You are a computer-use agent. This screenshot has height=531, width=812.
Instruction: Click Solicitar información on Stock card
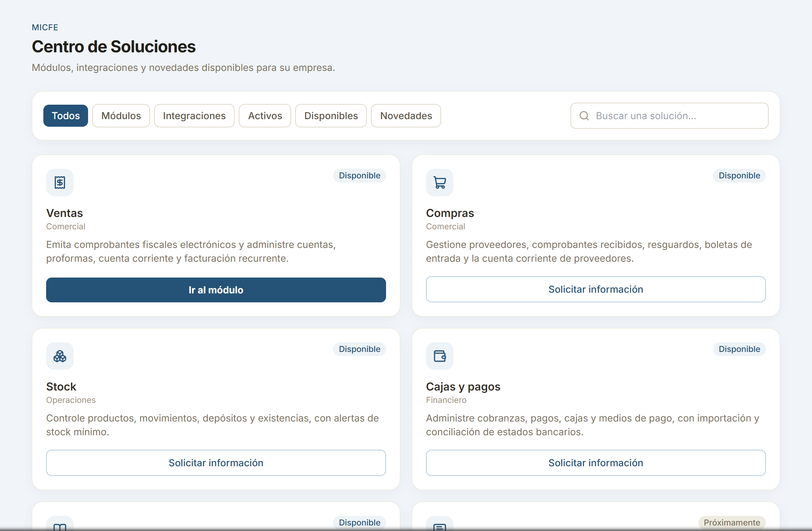[x=216, y=463]
